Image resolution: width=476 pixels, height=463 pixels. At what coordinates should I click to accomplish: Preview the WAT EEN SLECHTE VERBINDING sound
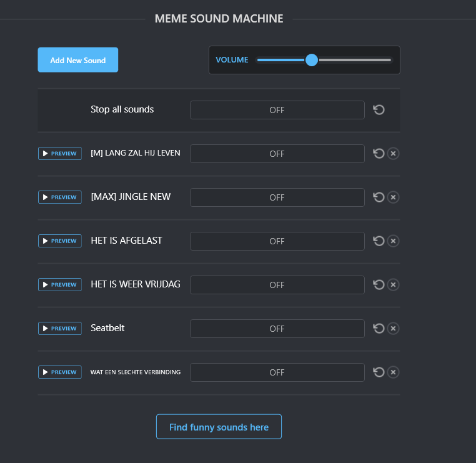coord(60,372)
